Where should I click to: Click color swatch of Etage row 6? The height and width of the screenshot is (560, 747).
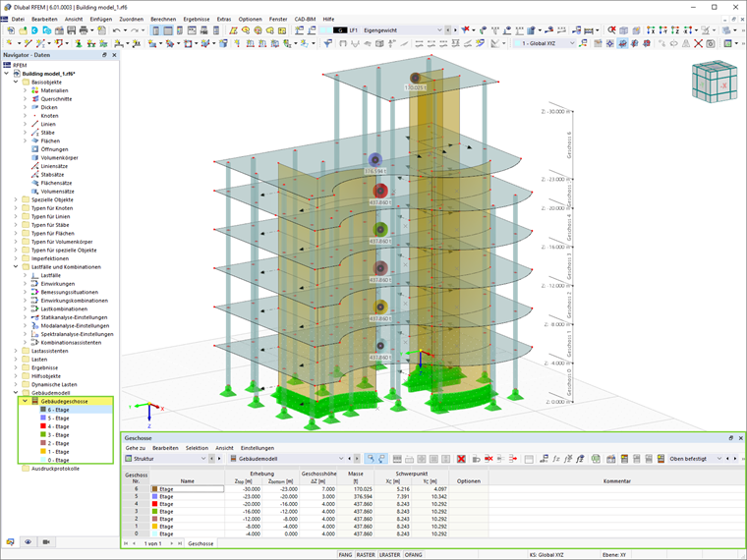(x=154, y=489)
